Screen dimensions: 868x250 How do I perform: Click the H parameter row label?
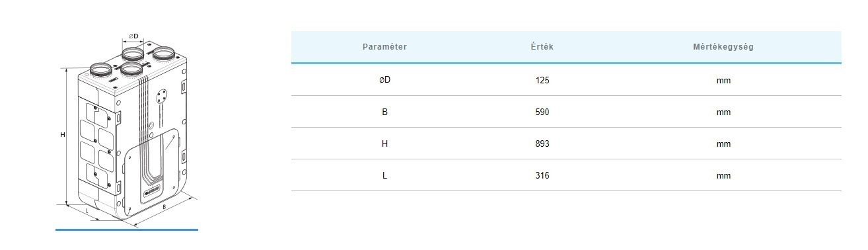384,144
